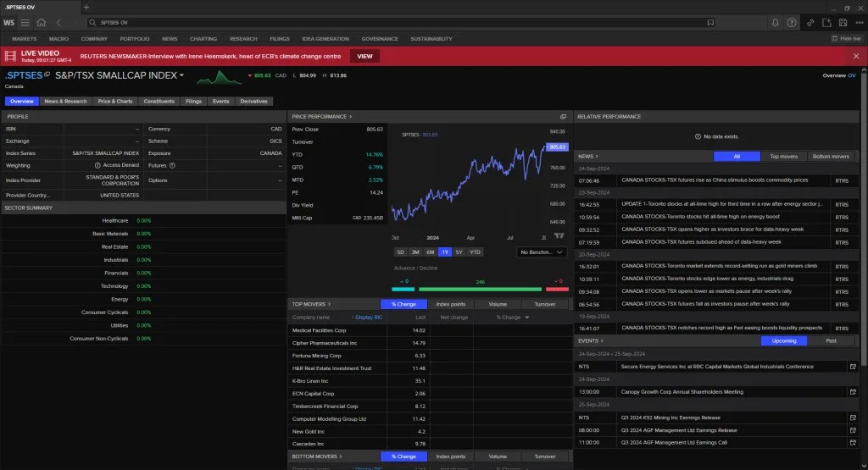Click the cyan advance bar segment

(x=403, y=289)
